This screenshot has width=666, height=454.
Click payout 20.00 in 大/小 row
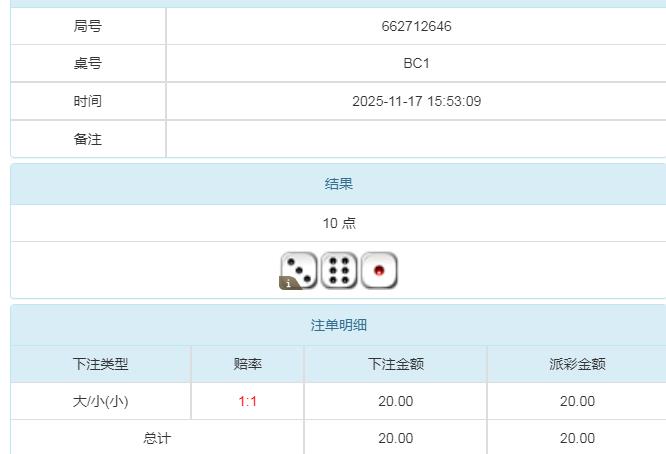click(x=577, y=401)
